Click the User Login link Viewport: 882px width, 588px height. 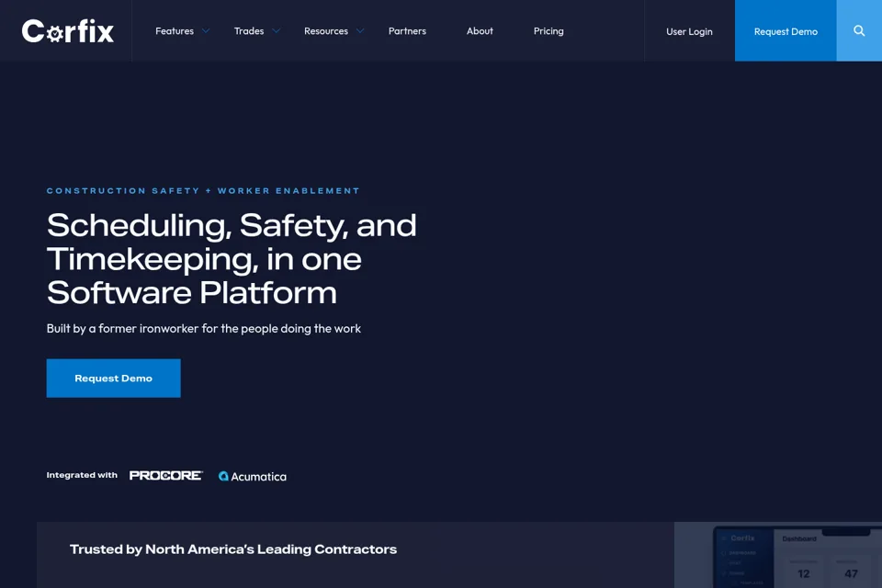click(689, 31)
